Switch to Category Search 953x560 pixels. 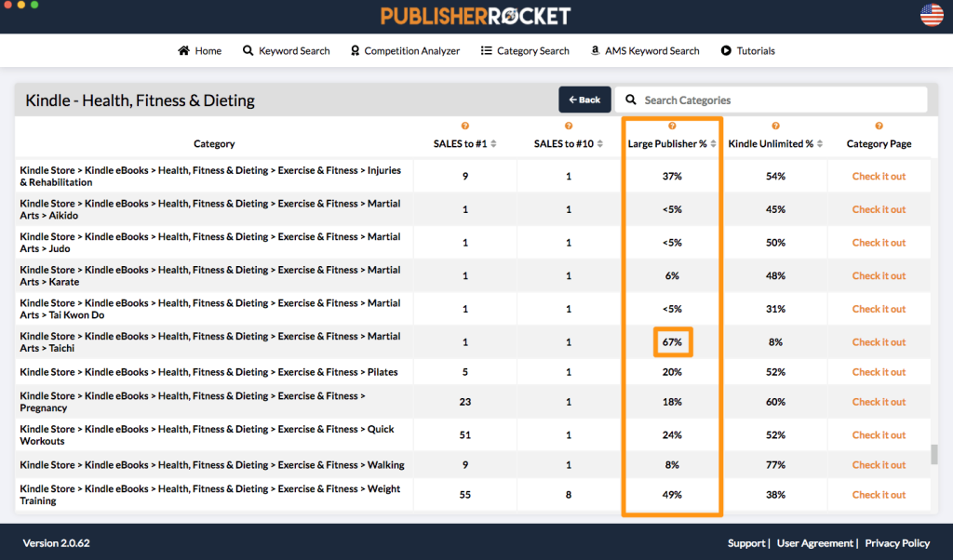point(525,50)
